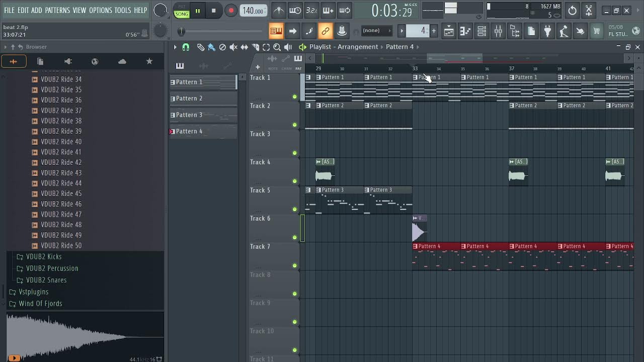Open the online shop cart icon
Image resolution: width=644 pixels, height=362 pixels.
coord(596,31)
